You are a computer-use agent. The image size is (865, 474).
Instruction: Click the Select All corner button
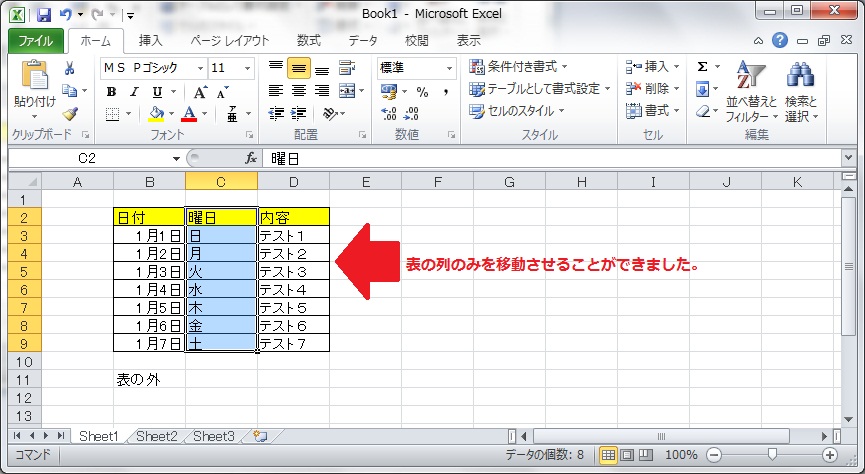(x=25, y=182)
